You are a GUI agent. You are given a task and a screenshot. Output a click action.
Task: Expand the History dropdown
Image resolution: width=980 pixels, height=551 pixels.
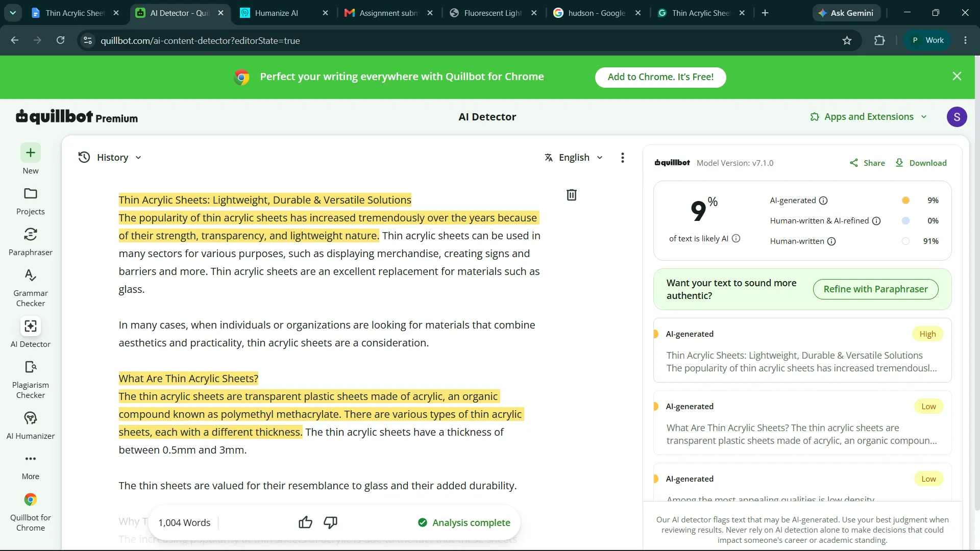(x=110, y=158)
